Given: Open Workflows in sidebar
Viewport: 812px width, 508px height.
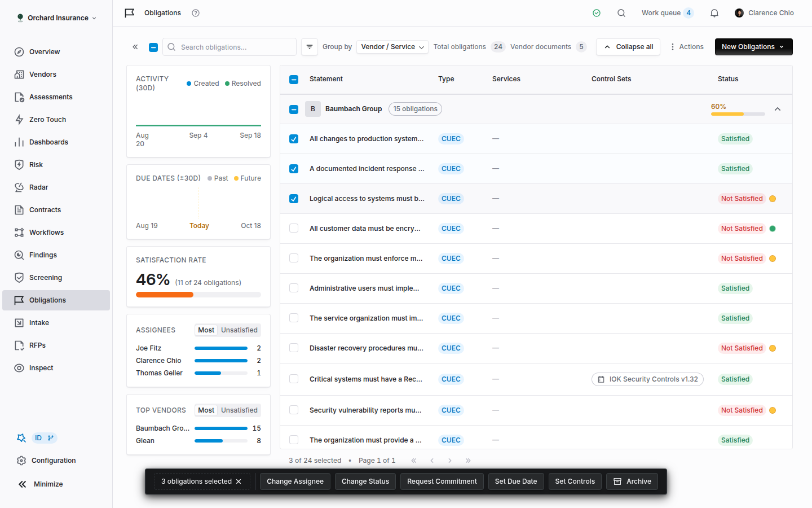Looking at the screenshot, I should click(x=56, y=233).
